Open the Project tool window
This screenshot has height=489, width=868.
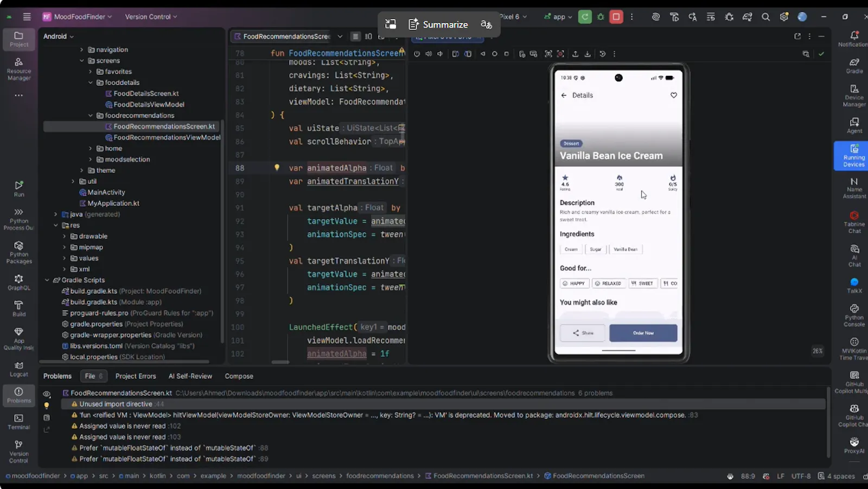pyautogui.click(x=18, y=40)
